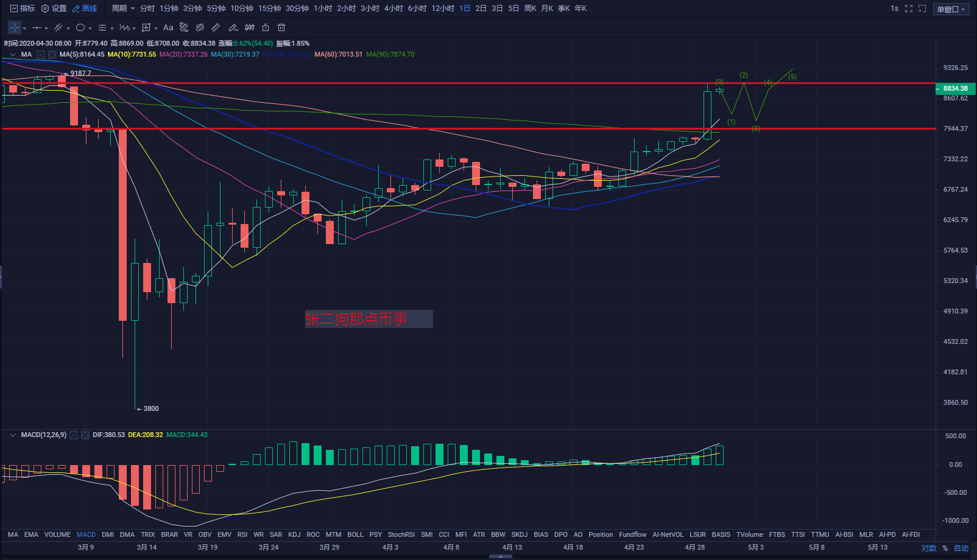Image resolution: width=977 pixels, height=560 pixels.
Task: Collapse the MA indicator chevron
Action: point(13,54)
